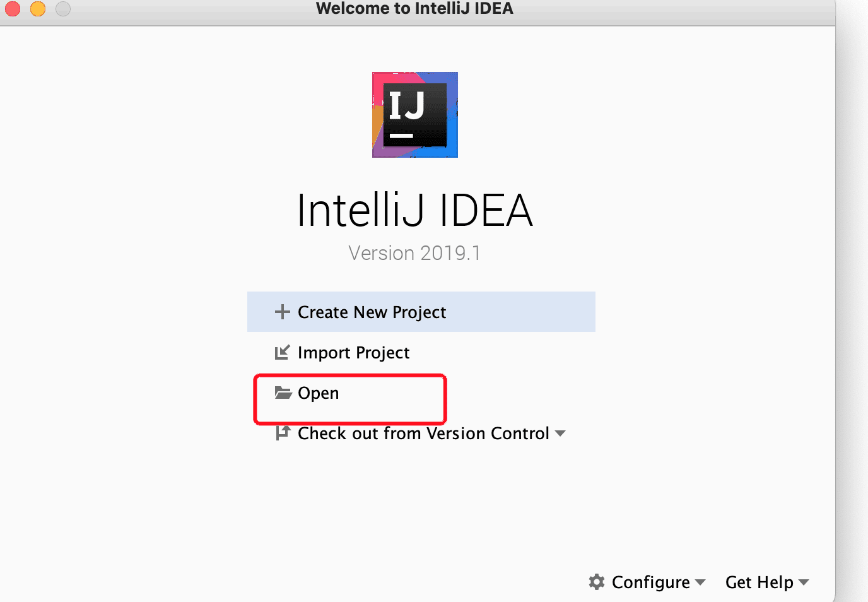Viewport: 868px width, 602px height.
Task: Click the import arrow icon beside Import Project
Action: click(282, 352)
